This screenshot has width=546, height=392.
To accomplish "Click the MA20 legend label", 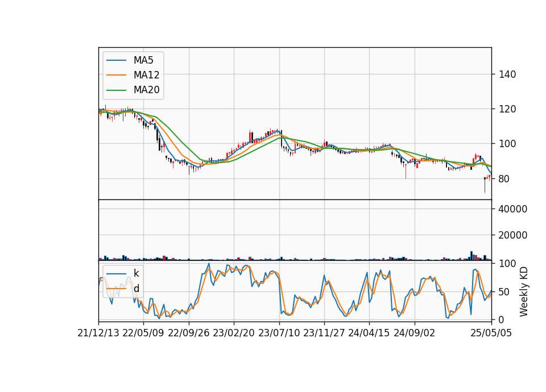I will (146, 90).
